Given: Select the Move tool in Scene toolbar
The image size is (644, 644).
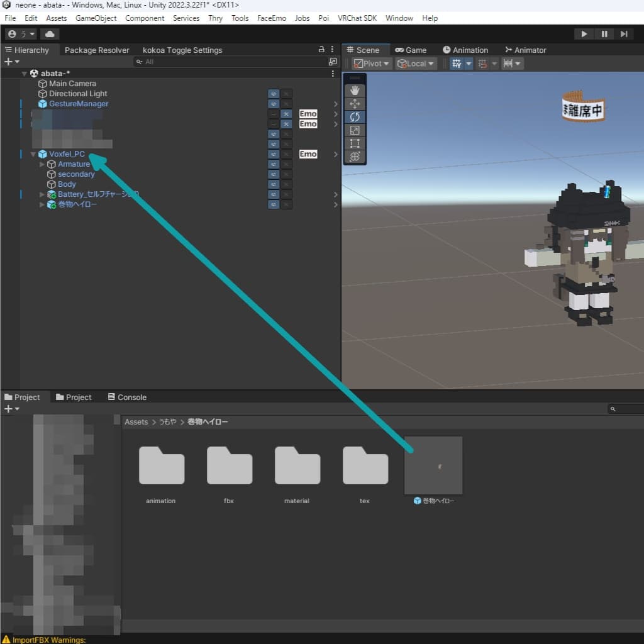Looking at the screenshot, I should pos(355,104).
